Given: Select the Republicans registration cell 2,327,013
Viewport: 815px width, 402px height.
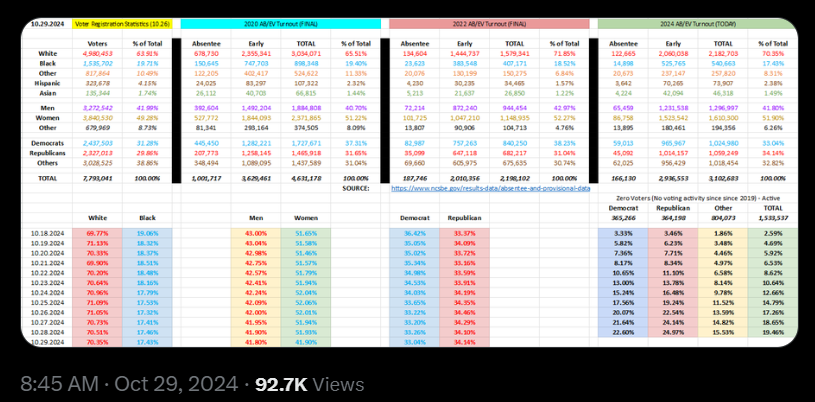Looking at the screenshot, I should 98,153.
